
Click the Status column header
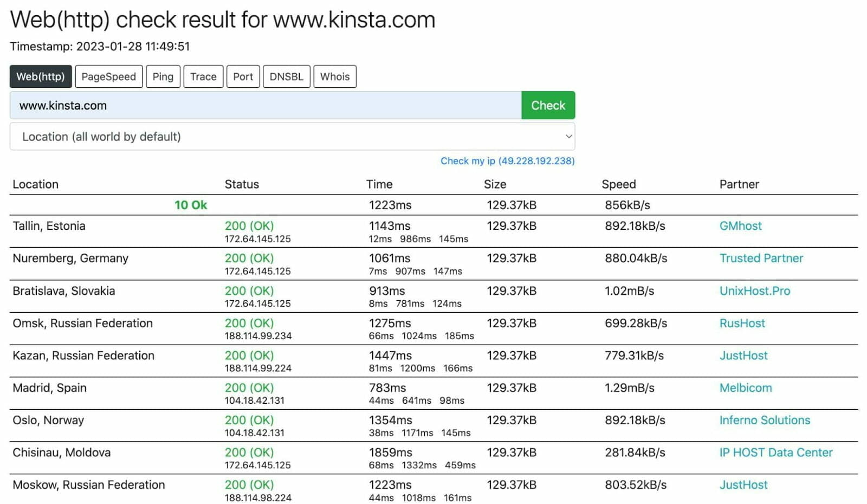(x=242, y=184)
